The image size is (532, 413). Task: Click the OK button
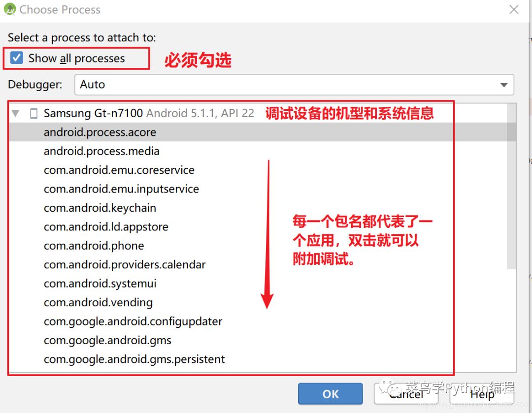pyautogui.click(x=331, y=394)
